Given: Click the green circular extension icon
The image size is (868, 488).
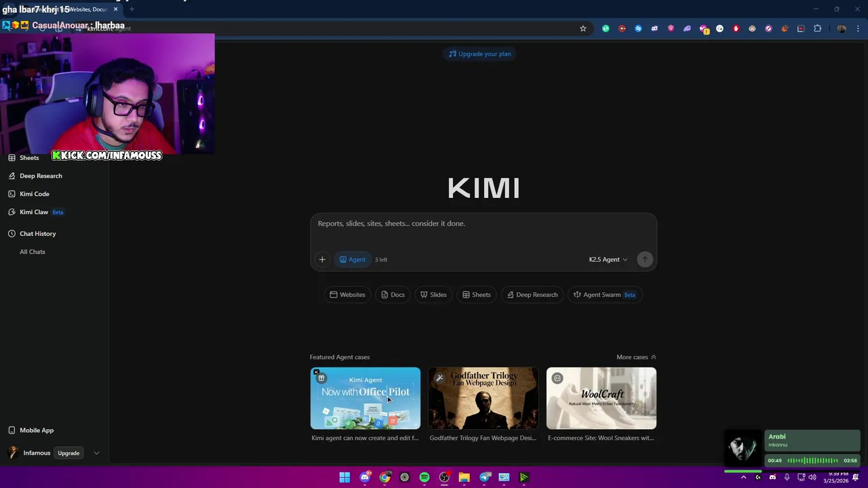Looking at the screenshot, I should click(x=606, y=28).
